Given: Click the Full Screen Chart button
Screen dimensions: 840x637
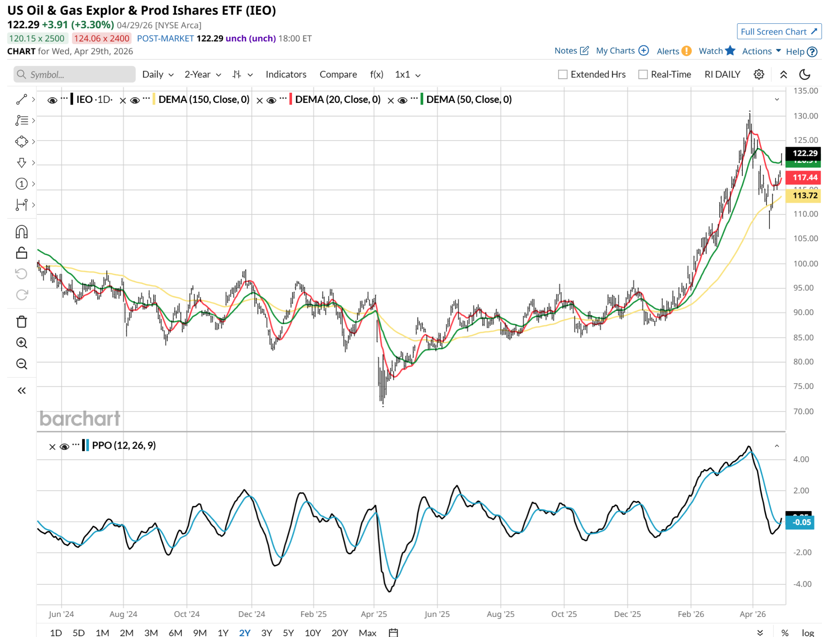Looking at the screenshot, I should [778, 32].
